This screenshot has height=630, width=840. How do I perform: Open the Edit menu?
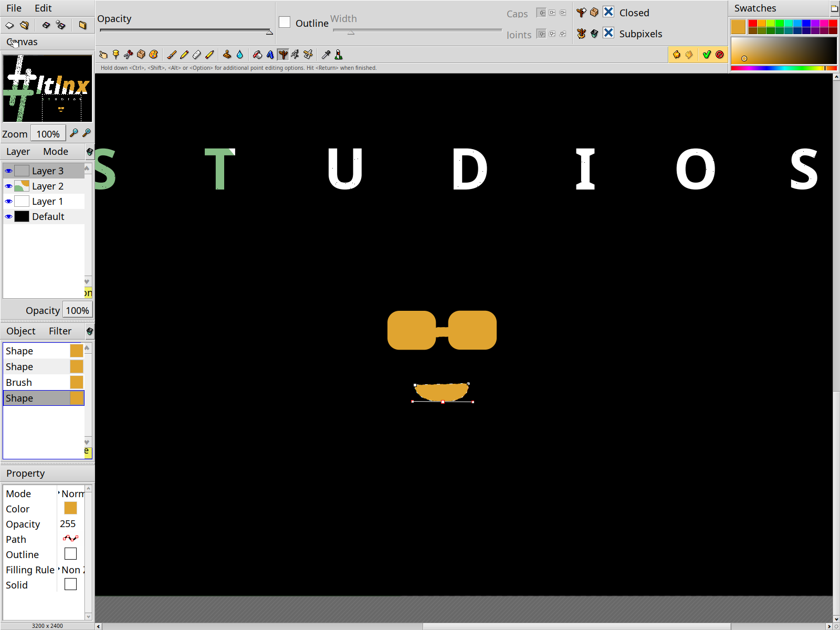[43, 8]
